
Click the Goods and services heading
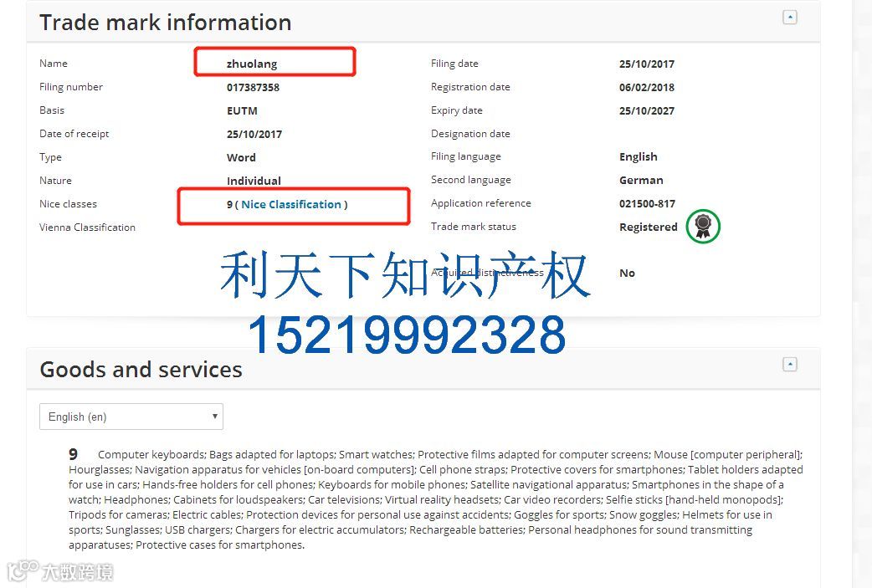141,370
